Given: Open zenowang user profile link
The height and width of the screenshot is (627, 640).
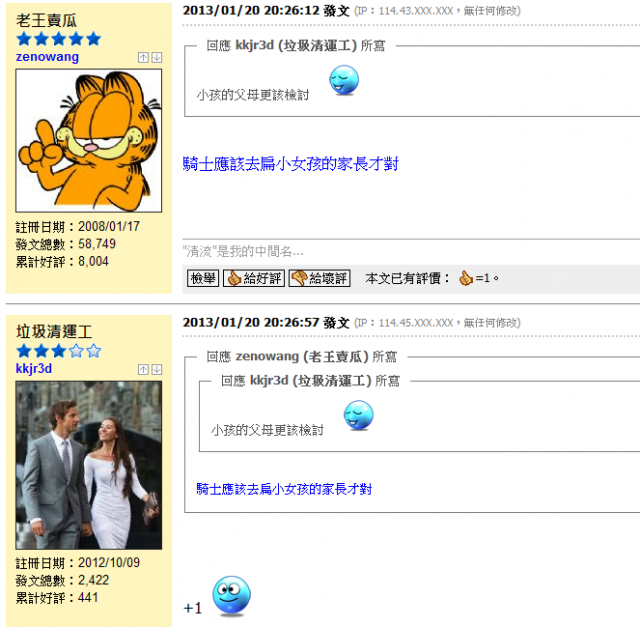Looking at the screenshot, I should click(47, 57).
